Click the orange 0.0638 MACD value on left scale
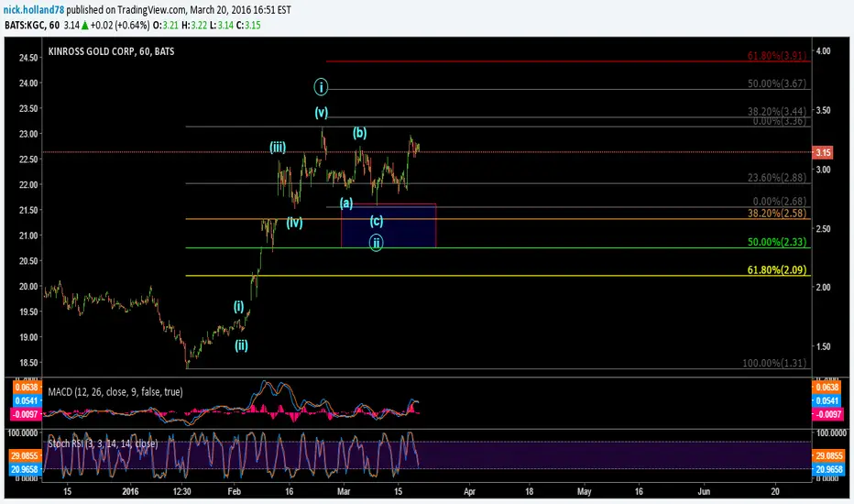 click(27, 387)
